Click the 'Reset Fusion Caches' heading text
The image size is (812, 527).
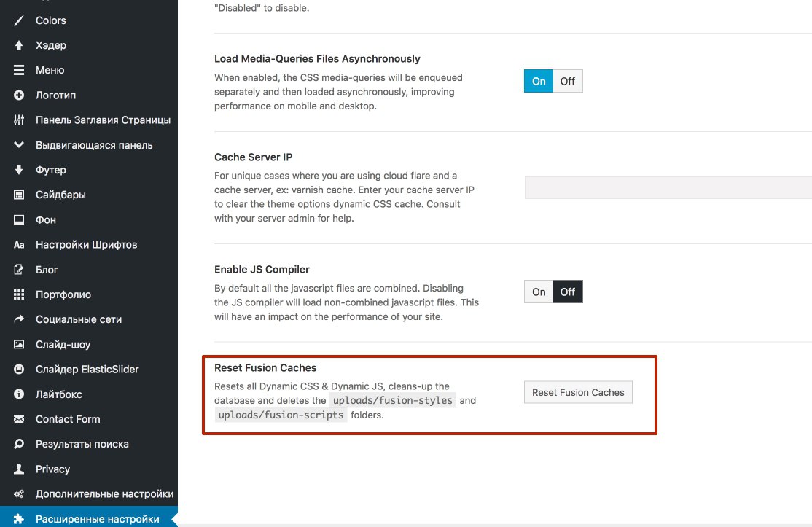tap(265, 367)
